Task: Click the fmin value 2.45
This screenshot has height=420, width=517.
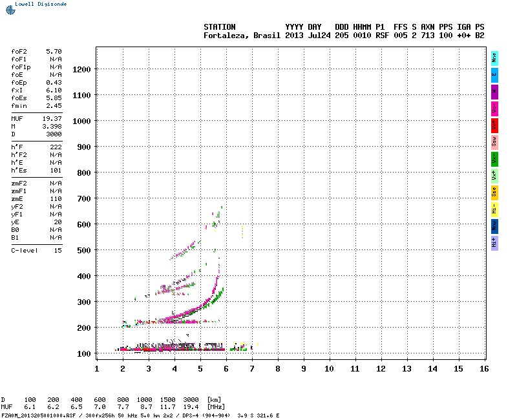Action: pyautogui.click(x=54, y=106)
